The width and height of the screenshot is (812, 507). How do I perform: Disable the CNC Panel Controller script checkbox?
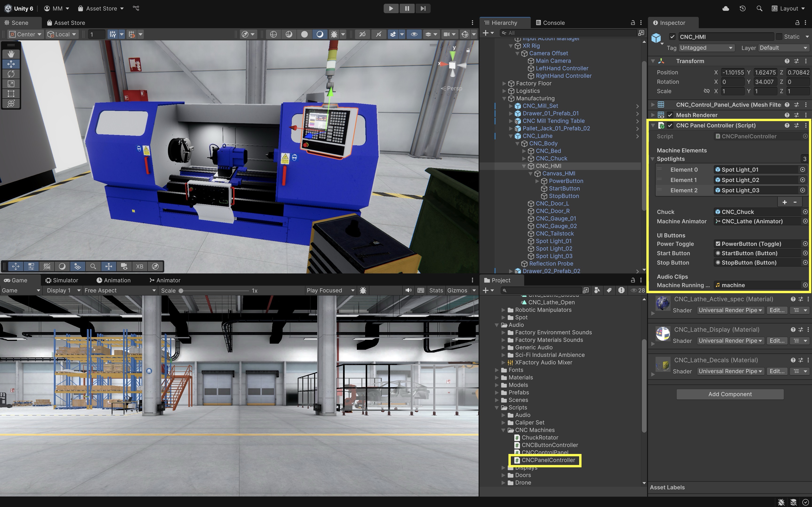click(670, 125)
